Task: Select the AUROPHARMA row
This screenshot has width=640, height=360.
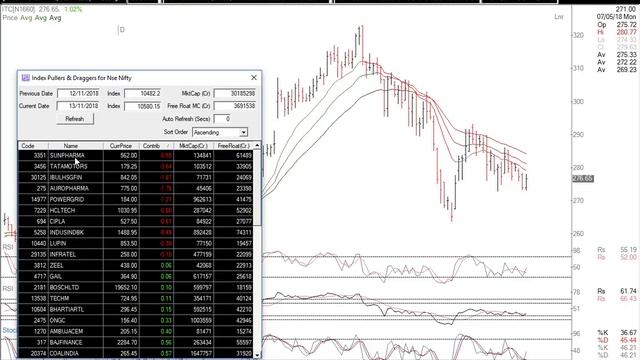Action: (x=136, y=189)
